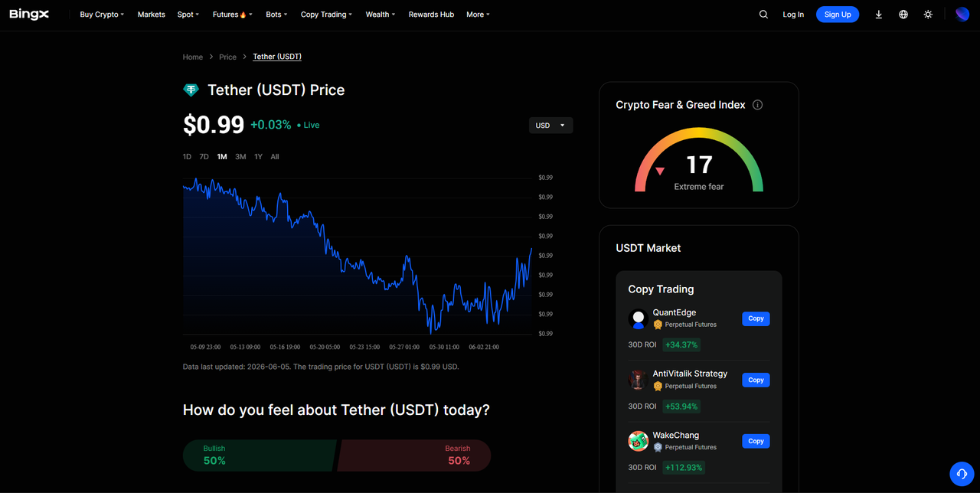Open the Markets page
Image resolution: width=980 pixels, height=493 pixels.
click(x=152, y=15)
